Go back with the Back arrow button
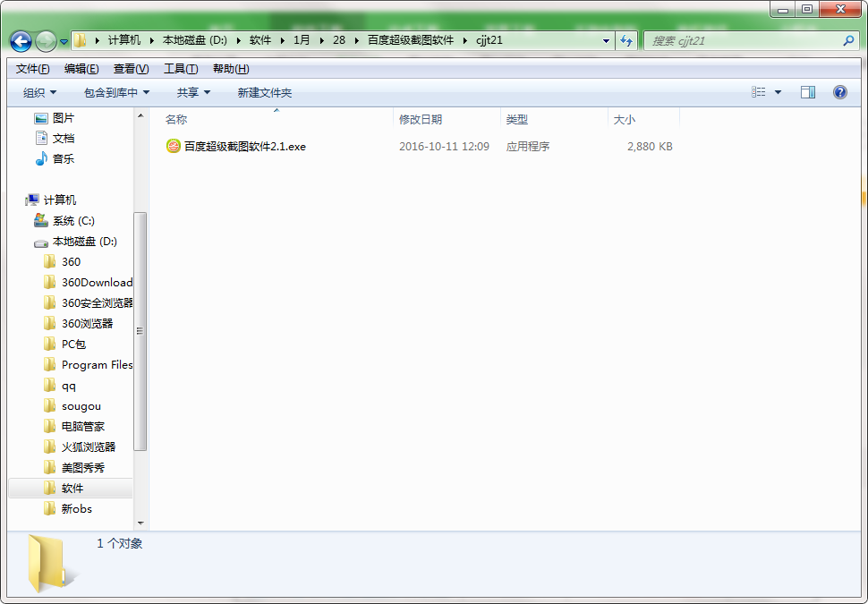 (21, 41)
